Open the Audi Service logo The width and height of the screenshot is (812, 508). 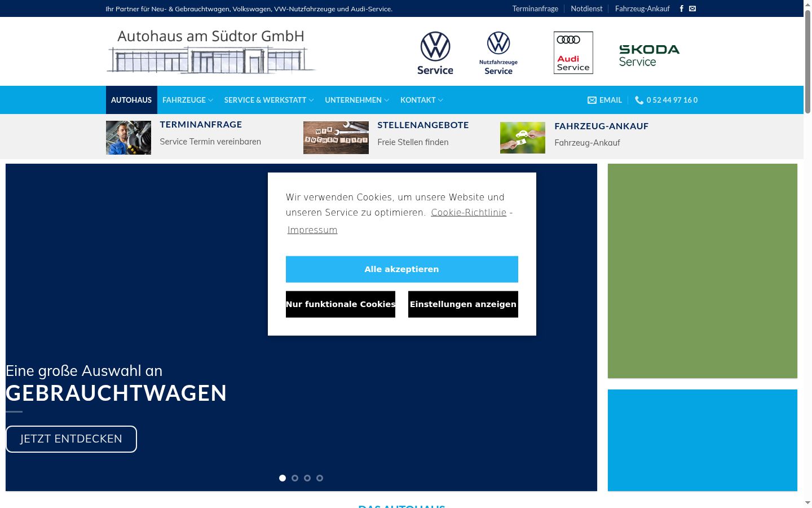[573, 52]
